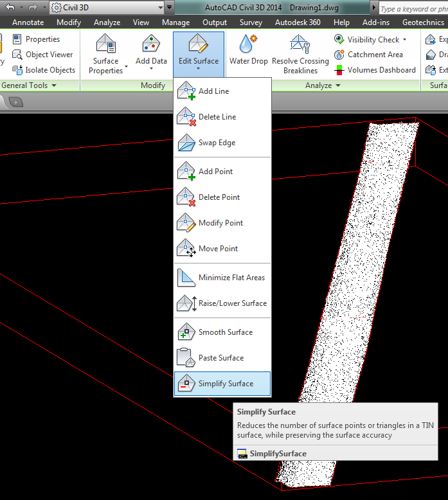Start the Water Drop analysis tool
Viewport: 448px width, 500px height.
coord(248,49)
